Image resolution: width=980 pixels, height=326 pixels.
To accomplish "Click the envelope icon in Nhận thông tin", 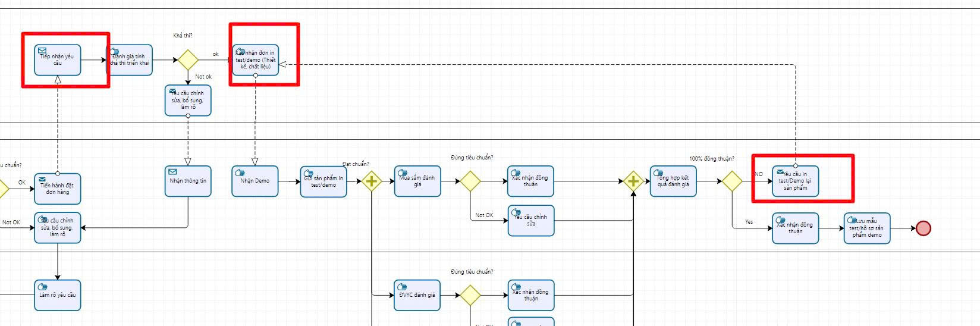I will point(173,172).
